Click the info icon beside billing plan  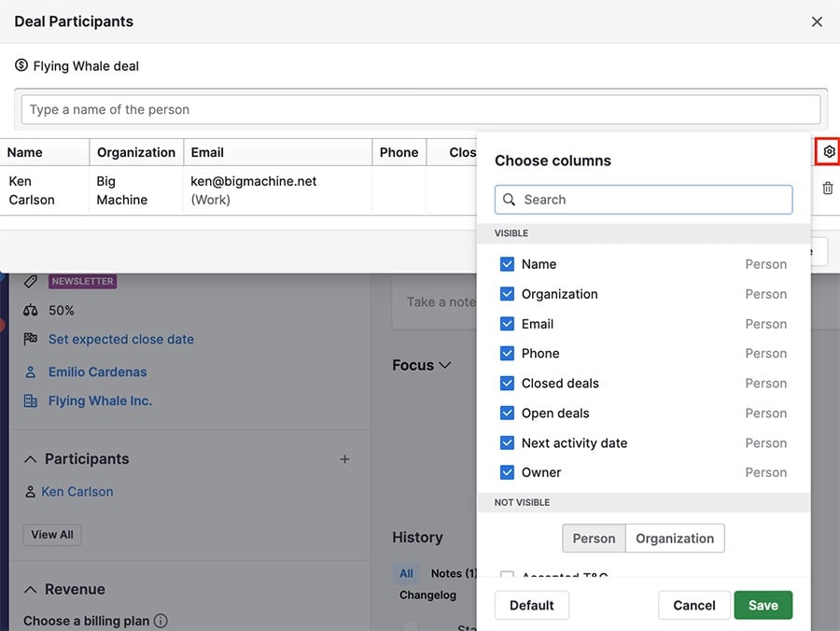pyautogui.click(x=161, y=621)
